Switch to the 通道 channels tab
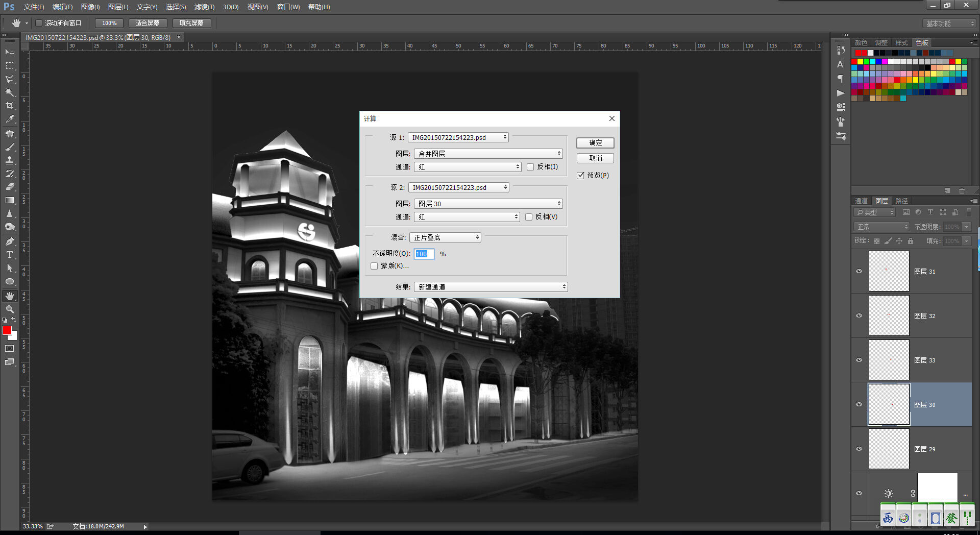The width and height of the screenshot is (980, 535). (x=861, y=201)
